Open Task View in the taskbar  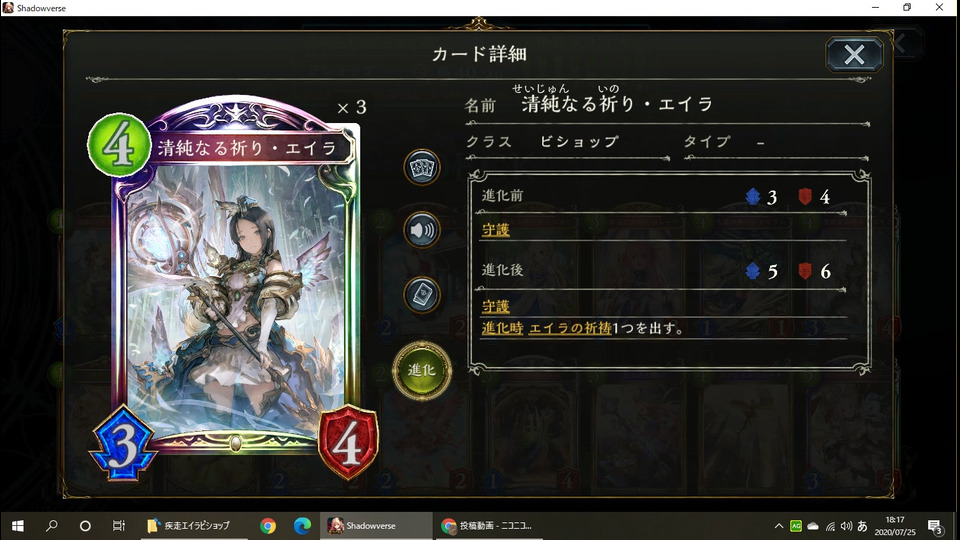tap(119, 525)
